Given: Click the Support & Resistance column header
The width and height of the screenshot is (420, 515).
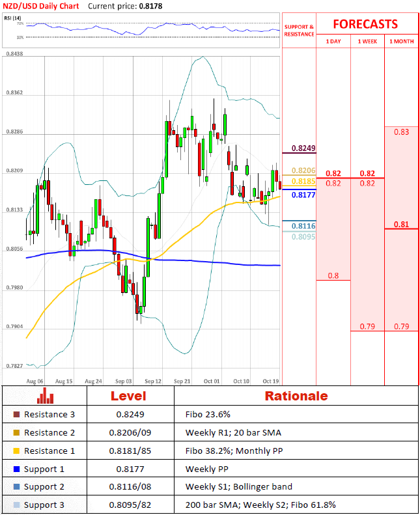Looking at the screenshot, I should click(299, 30).
